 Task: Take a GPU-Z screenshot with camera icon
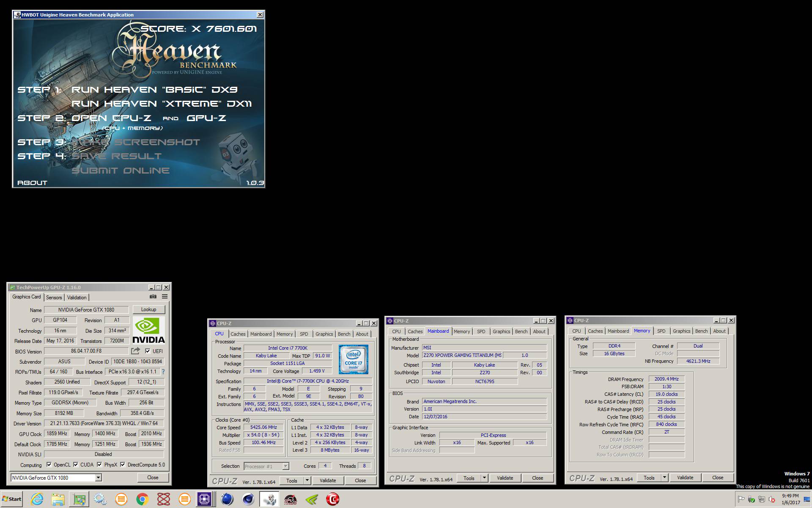click(x=153, y=297)
